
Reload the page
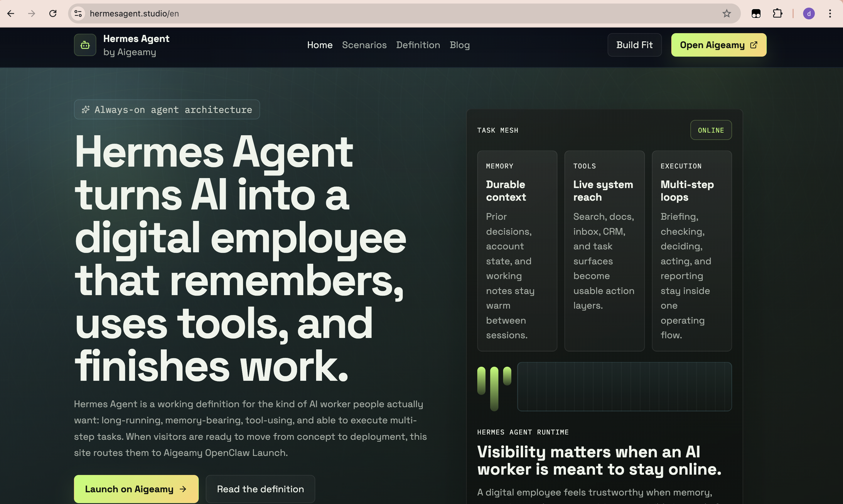click(53, 13)
